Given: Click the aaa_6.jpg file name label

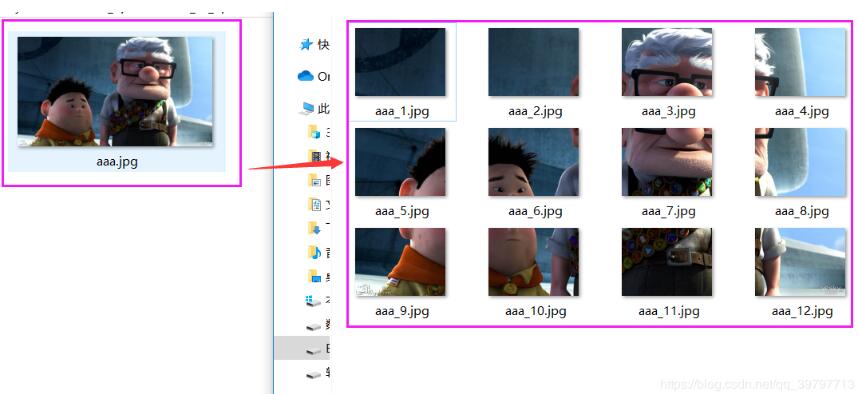Looking at the screenshot, I should point(535,211).
